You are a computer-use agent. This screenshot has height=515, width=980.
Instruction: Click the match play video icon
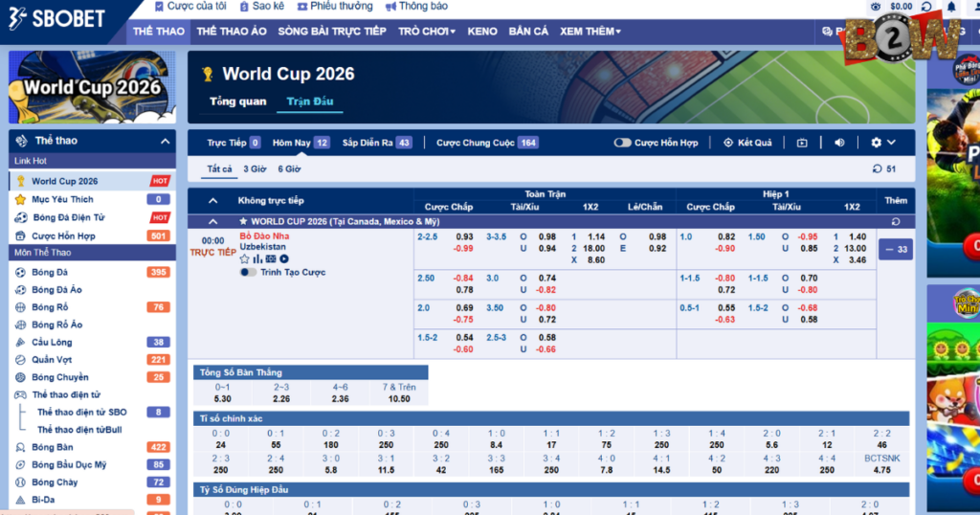click(283, 258)
